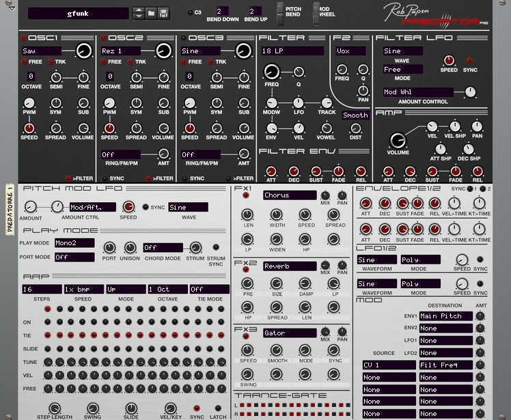Click Filter LFO SPEED red knob
The width and height of the screenshot is (511, 420).
point(449,60)
